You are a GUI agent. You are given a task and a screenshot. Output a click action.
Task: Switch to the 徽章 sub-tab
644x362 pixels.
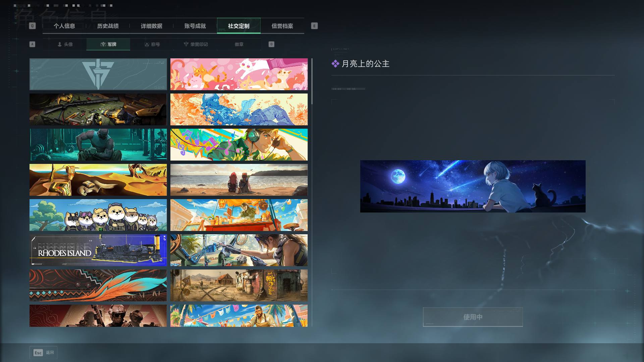(239, 44)
